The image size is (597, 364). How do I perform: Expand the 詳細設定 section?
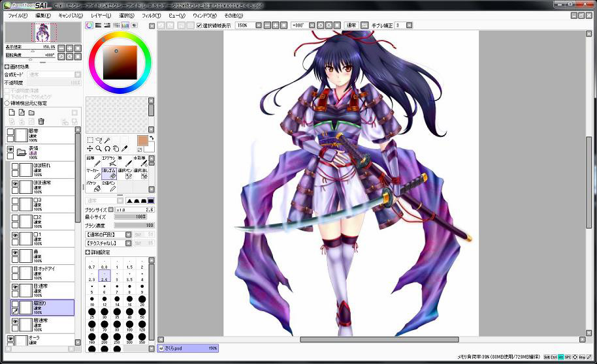point(88,252)
